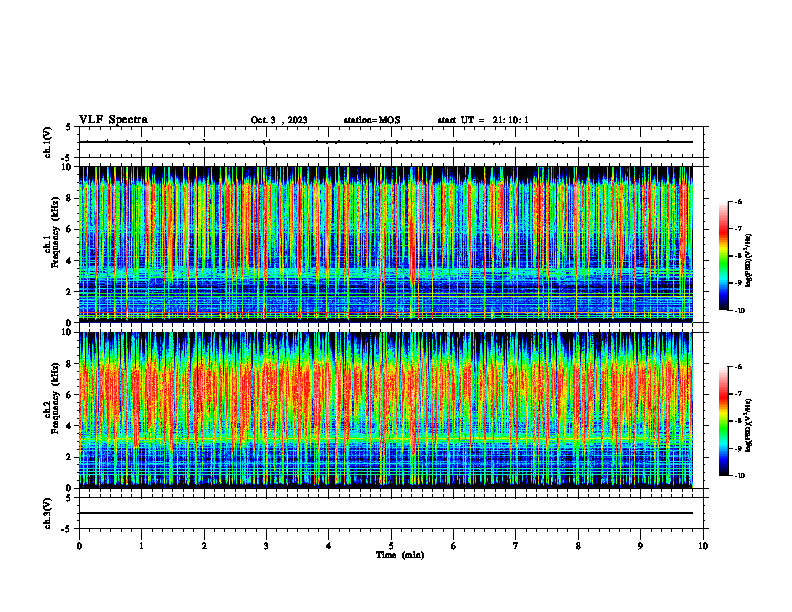This screenshot has height=612, width=792.
Task: Click the '5' tick on ch.1(V) axis
Action: [x=69, y=127]
